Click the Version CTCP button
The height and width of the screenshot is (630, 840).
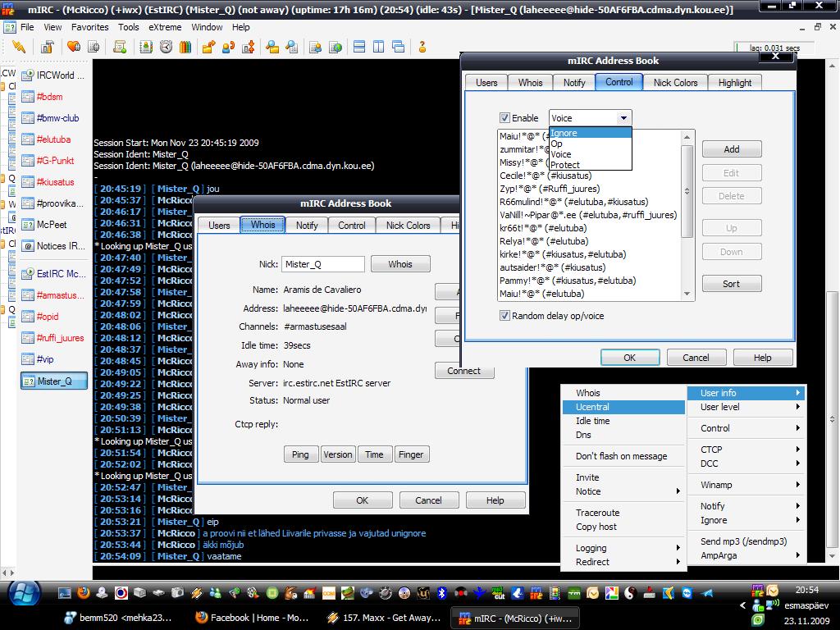click(x=337, y=454)
